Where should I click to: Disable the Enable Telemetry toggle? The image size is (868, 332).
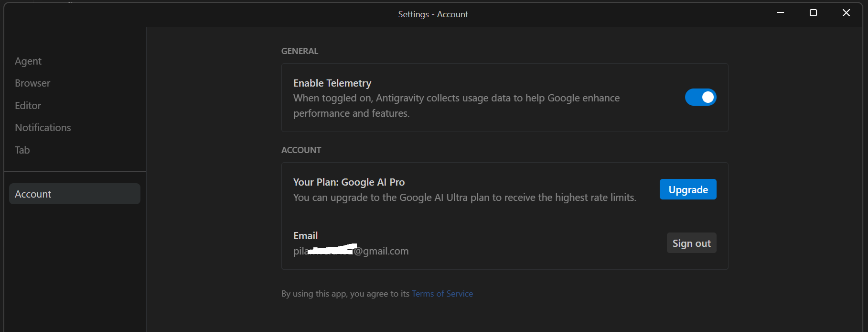coord(700,97)
